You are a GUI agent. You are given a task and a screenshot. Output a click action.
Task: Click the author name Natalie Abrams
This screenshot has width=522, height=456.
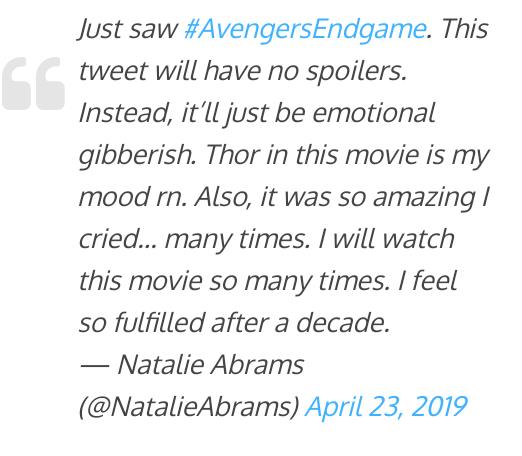coord(211,364)
